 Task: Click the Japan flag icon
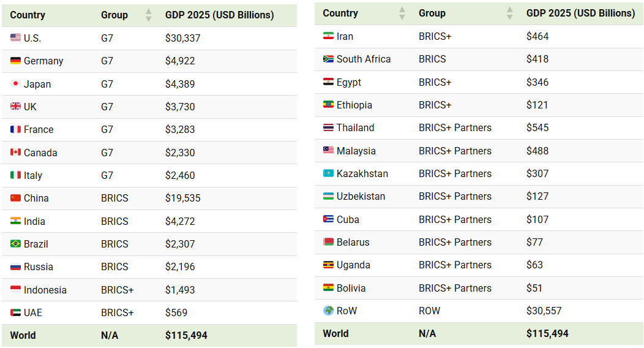pyautogui.click(x=15, y=84)
